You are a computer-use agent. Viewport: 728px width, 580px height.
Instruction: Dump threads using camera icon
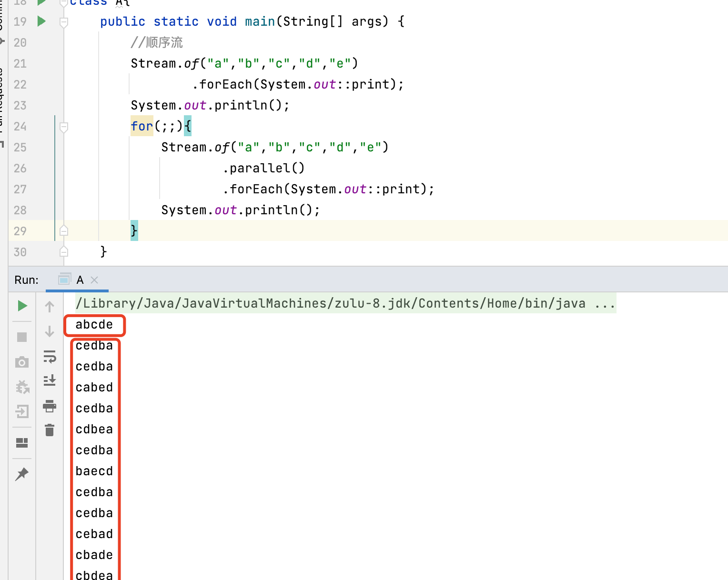pos(22,362)
